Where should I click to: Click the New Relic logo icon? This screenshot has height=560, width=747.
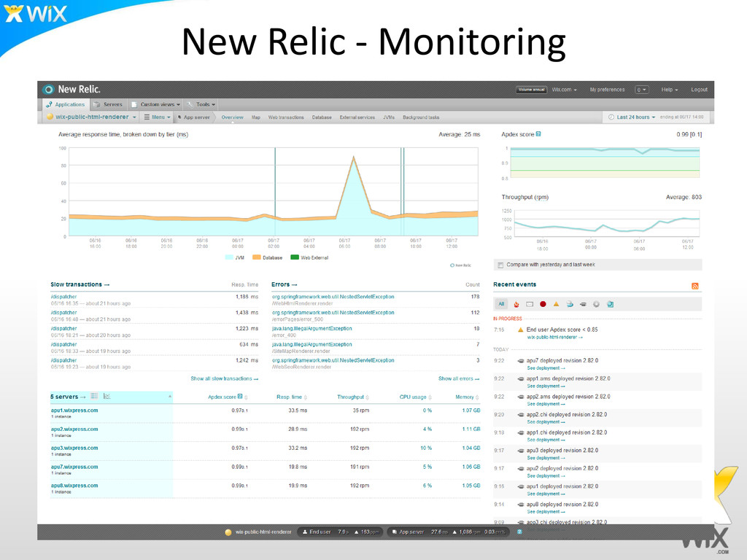[x=48, y=90]
